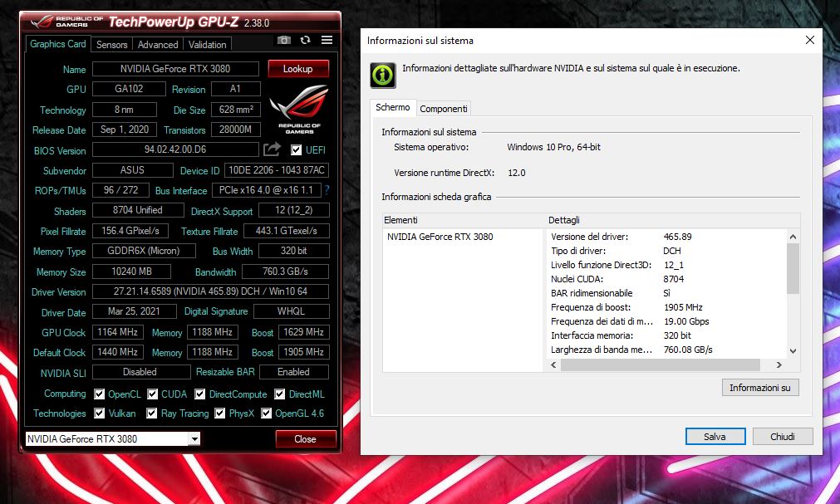
Task: Click the Digital Signature value WHQL
Action: [291, 311]
